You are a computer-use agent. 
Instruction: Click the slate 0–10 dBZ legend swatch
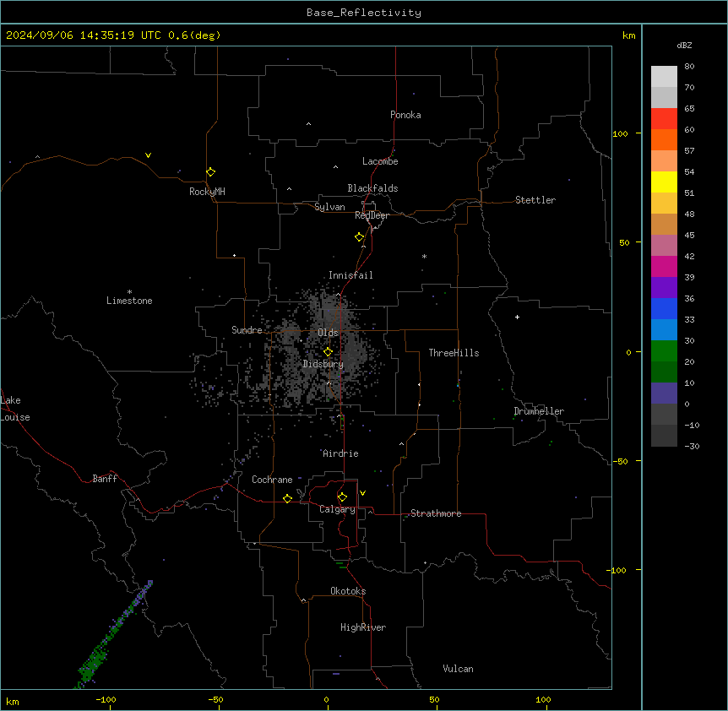pos(664,393)
